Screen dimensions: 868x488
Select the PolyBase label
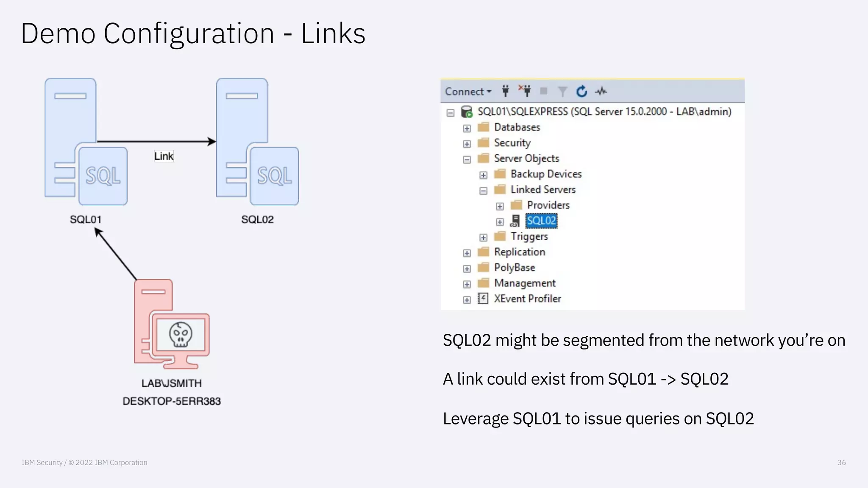515,268
